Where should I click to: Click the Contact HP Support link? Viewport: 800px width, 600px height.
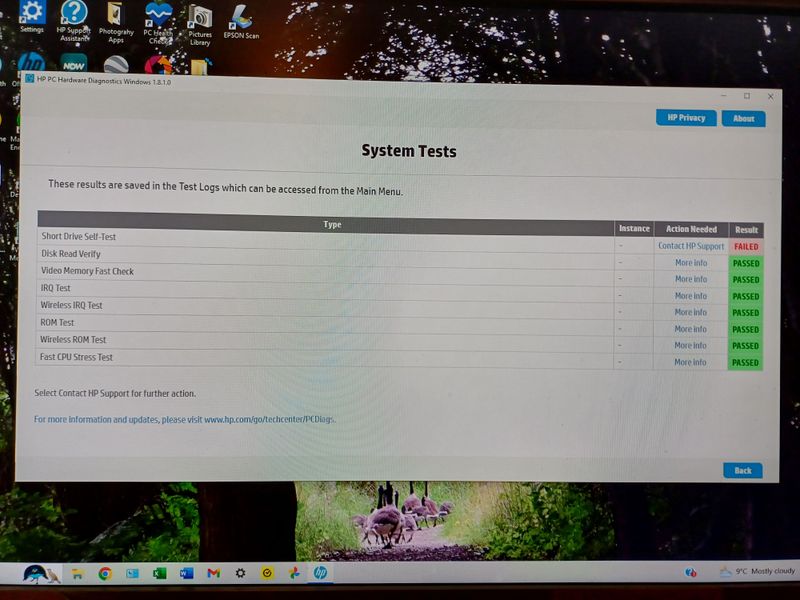point(691,246)
